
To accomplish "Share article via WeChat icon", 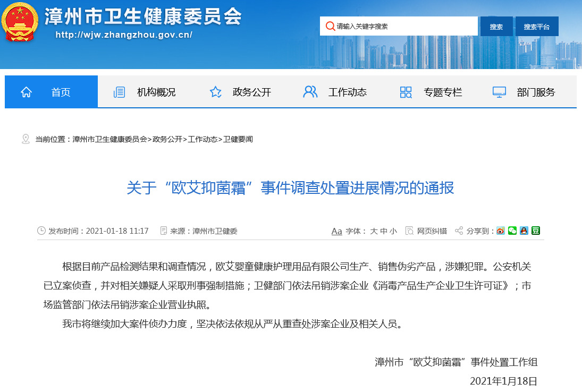I will [x=512, y=231].
